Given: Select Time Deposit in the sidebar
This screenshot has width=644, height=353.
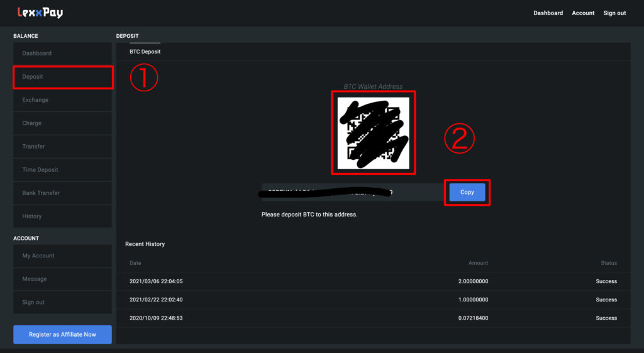Looking at the screenshot, I should pos(62,170).
